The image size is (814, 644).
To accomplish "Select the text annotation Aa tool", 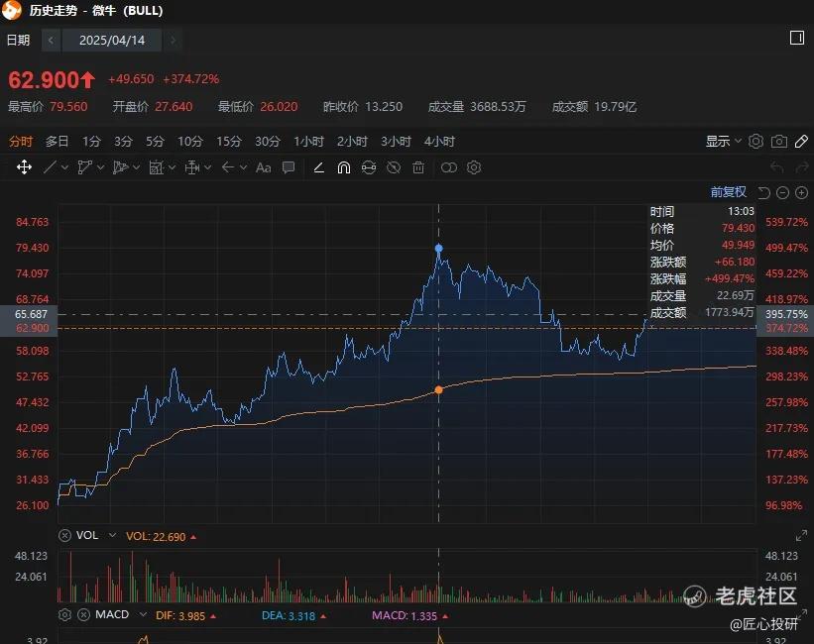I will 263,167.
